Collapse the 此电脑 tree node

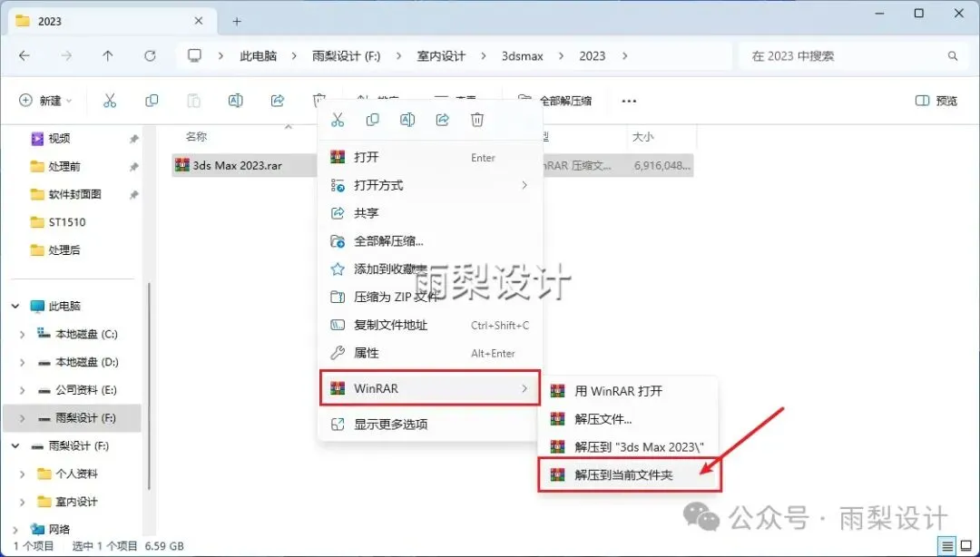15,307
